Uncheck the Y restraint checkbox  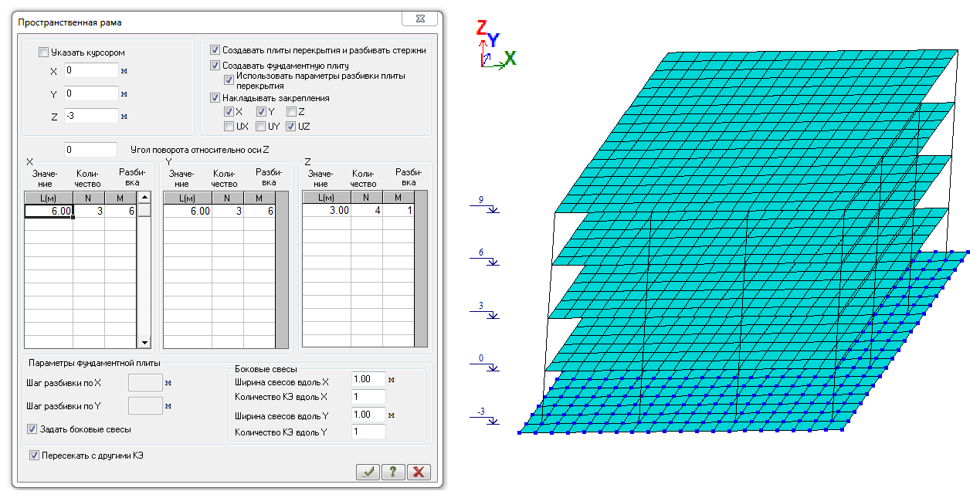click(261, 112)
